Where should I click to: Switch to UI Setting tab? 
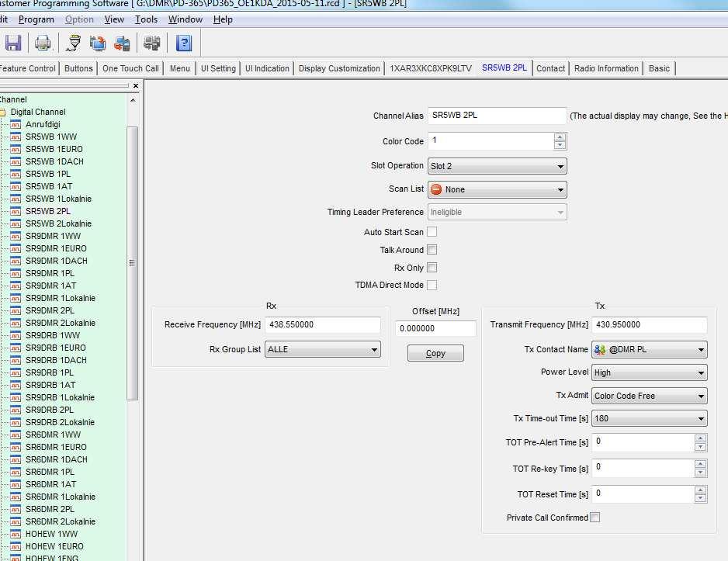[x=218, y=68]
